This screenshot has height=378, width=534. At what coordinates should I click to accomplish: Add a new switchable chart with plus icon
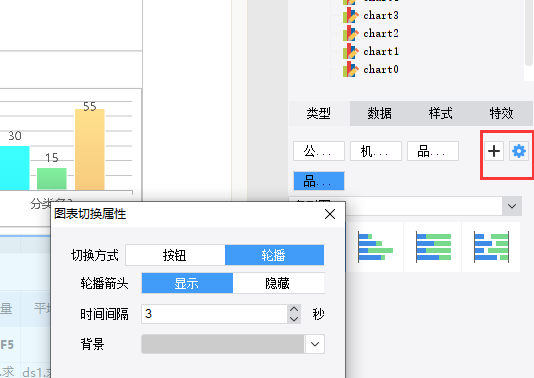pos(494,151)
